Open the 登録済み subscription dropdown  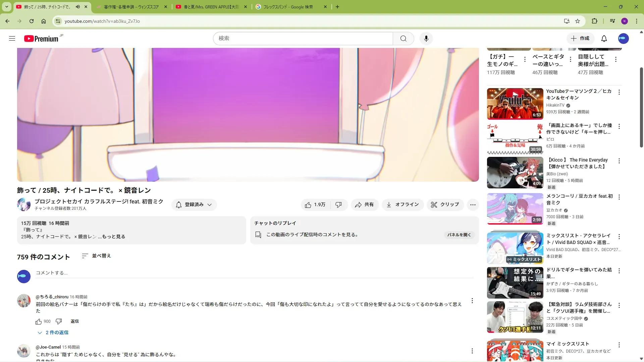coord(194,204)
